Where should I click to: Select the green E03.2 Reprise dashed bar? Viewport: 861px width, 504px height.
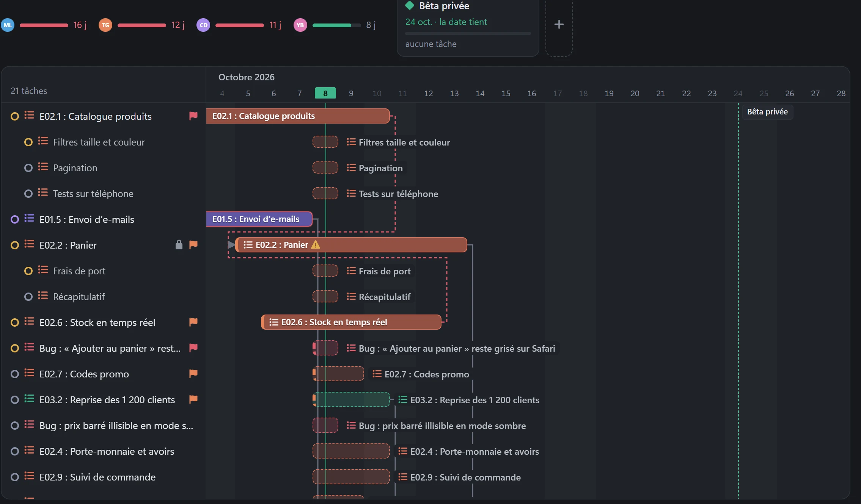tap(351, 399)
